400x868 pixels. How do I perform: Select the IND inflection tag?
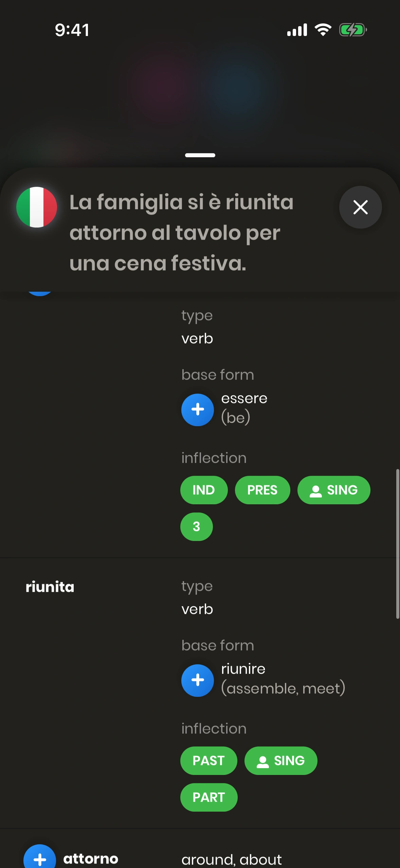pos(204,490)
